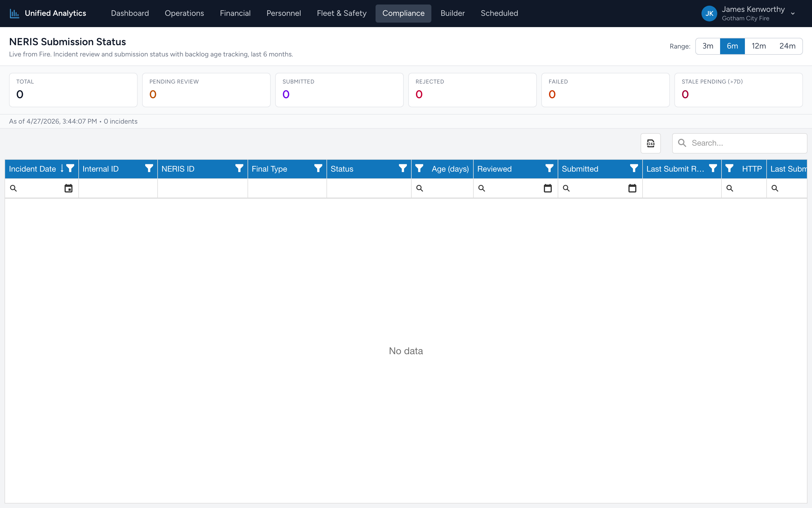Open filter for Last Submit R... column
The image size is (812, 508).
(713, 168)
